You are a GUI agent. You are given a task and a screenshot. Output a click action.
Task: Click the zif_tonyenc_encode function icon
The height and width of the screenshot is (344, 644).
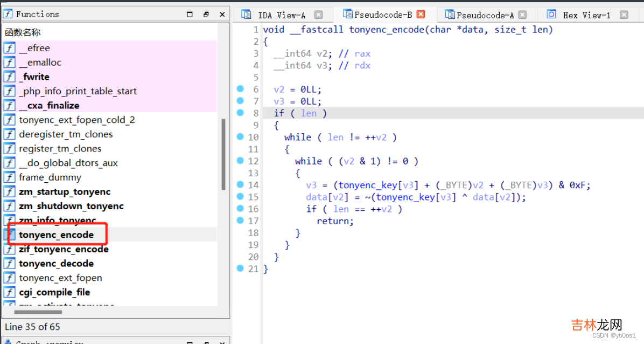(x=10, y=249)
